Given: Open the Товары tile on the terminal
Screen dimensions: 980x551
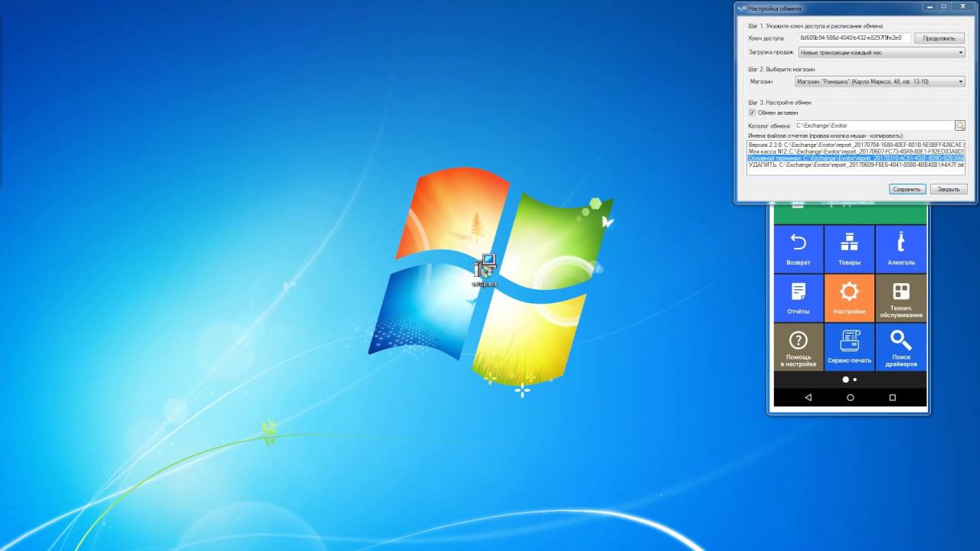Looking at the screenshot, I should tap(849, 249).
